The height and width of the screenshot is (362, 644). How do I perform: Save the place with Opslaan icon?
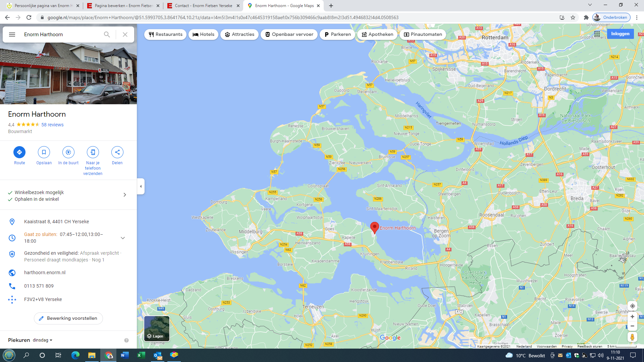click(x=44, y=152)
